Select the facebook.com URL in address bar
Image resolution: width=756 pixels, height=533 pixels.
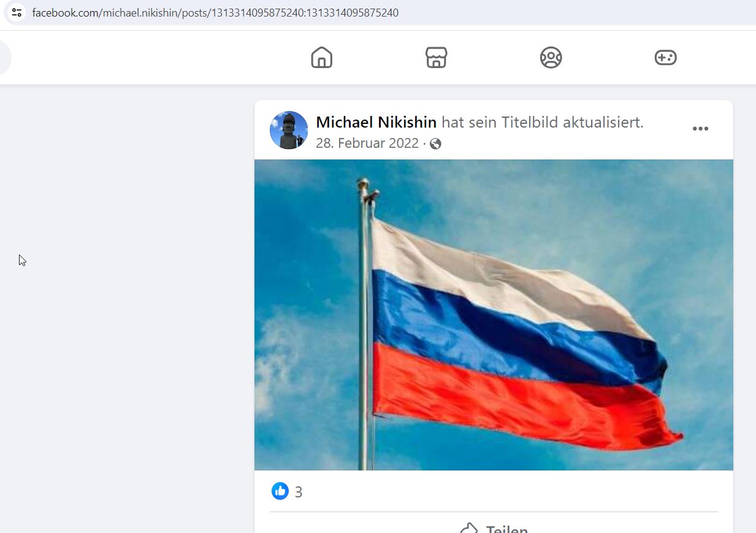pos(215,12)
